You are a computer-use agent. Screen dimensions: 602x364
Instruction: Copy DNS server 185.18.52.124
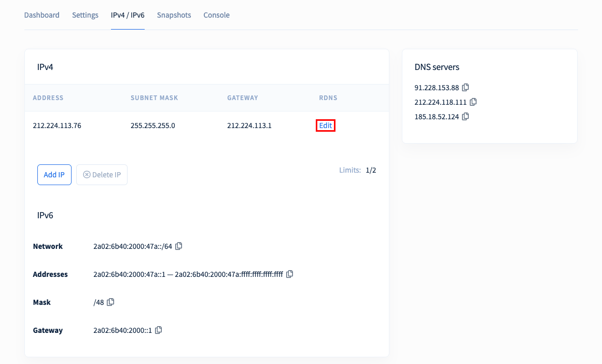pos(465,116)
